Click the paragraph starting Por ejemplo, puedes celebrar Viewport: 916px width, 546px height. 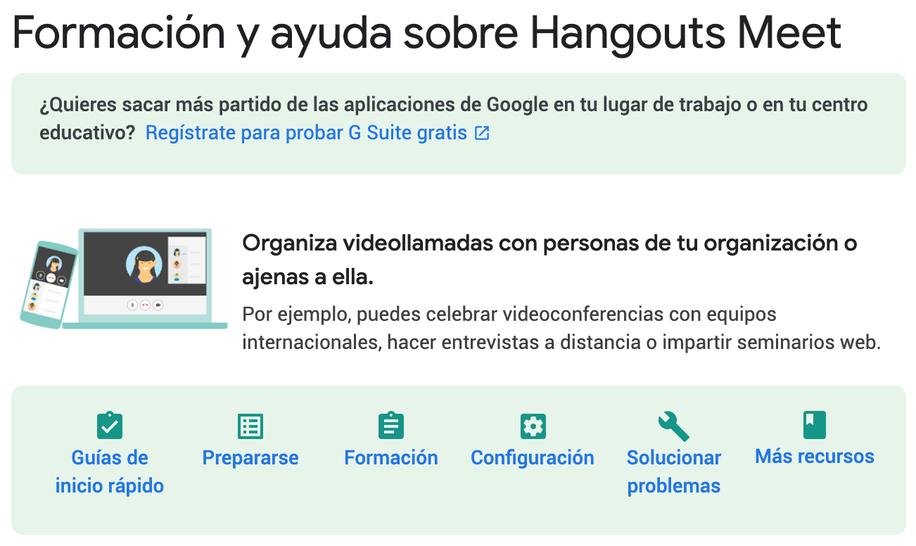[x=561, y=328]
